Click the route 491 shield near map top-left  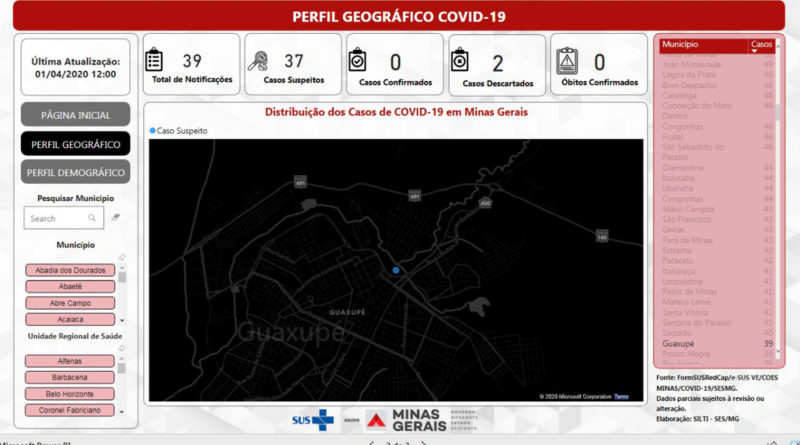[301, 181]
